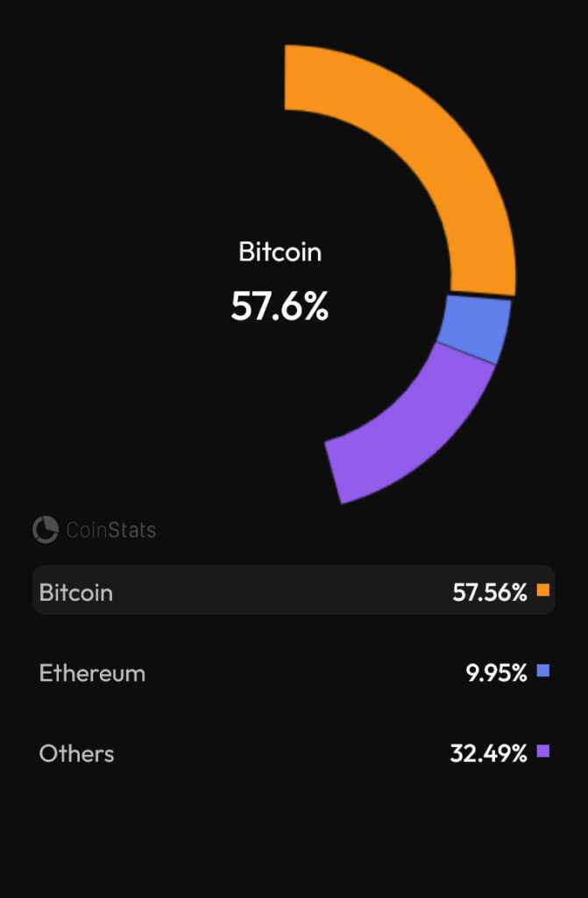Click the 57.6% value in chart center
The width and height of the screenshot is (588, 898).
(x=280, y=306)
